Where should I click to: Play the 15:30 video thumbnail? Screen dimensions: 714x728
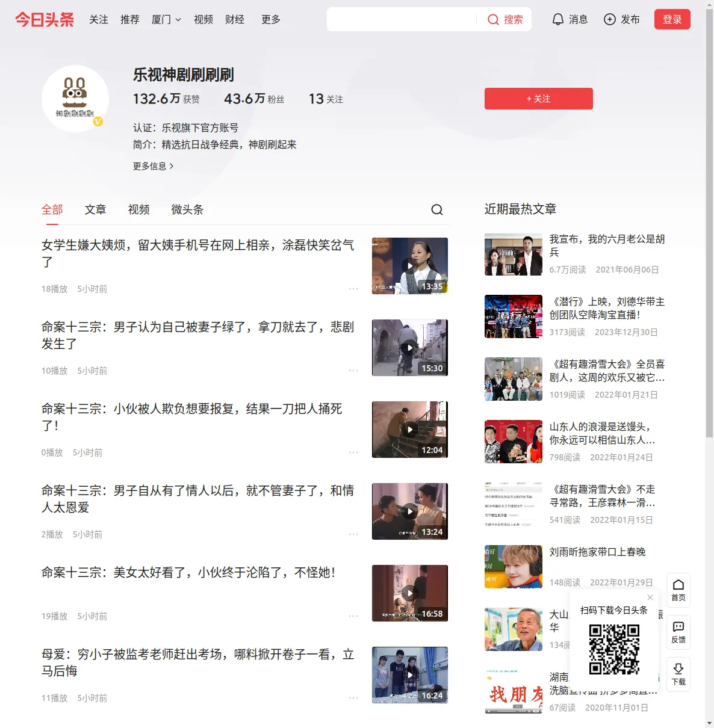point(410,348)
